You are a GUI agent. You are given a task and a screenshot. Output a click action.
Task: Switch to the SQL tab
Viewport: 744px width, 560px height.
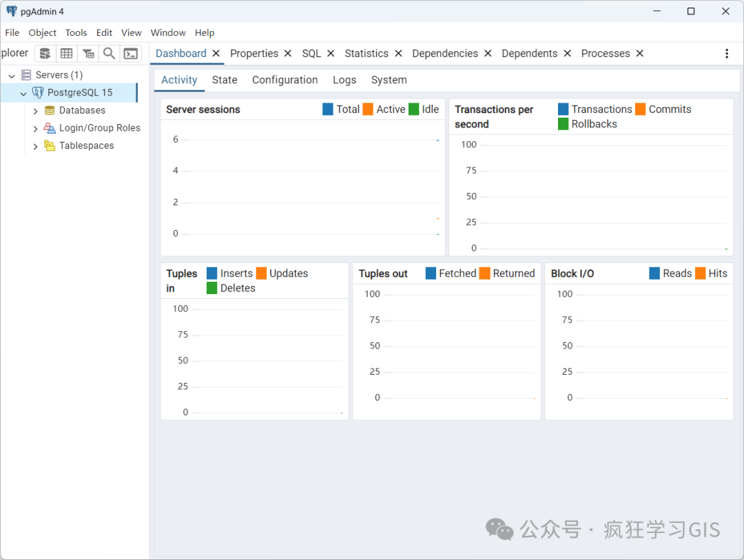click(x=311, y=53)
